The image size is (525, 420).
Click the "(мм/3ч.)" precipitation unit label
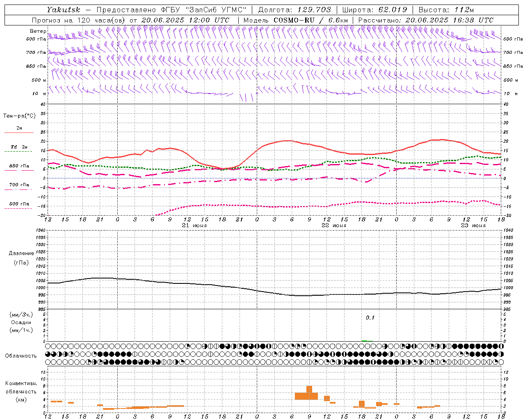click(21, 315)
